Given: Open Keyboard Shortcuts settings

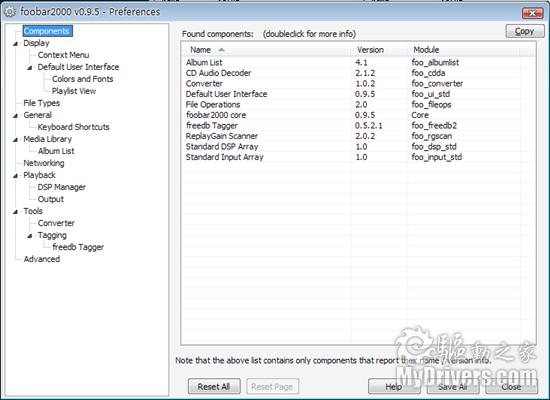Looking at the screenshot, I should [73, 127].
